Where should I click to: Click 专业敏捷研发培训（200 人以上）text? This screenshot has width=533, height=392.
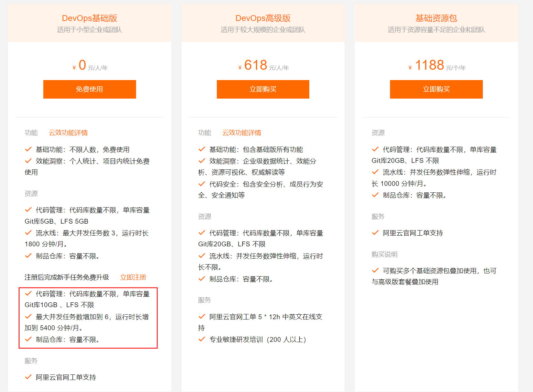coord(257,340)
